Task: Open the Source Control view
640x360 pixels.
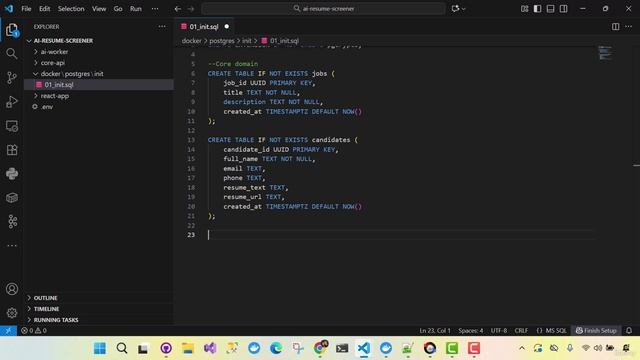Action: point(12,78)
